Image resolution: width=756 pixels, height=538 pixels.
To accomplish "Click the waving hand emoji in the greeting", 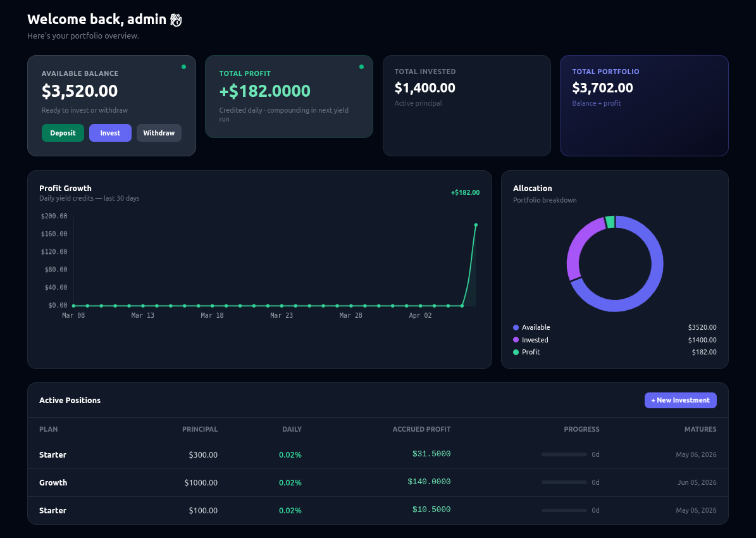I will coord(174,19).
